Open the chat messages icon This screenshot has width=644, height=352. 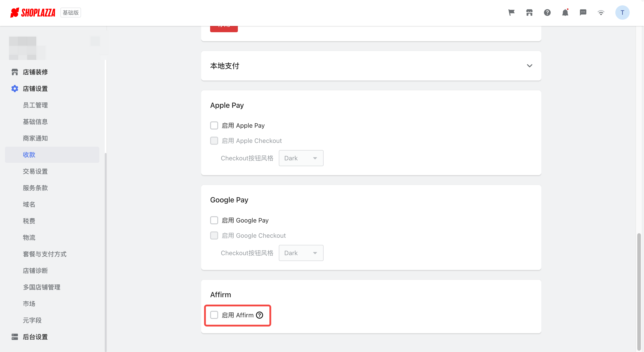[x=583, y=13]
